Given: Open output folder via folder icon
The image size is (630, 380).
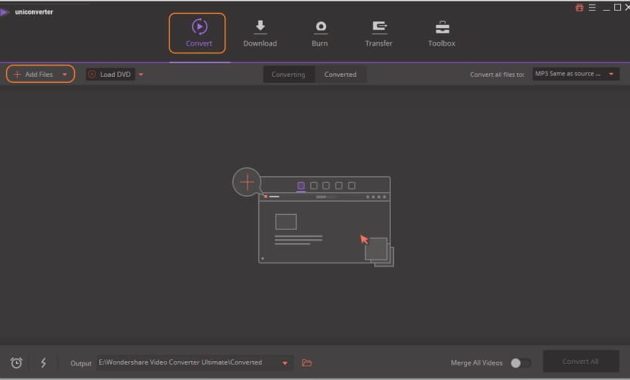Looking at the screenshot, I should tap(307, 363).
